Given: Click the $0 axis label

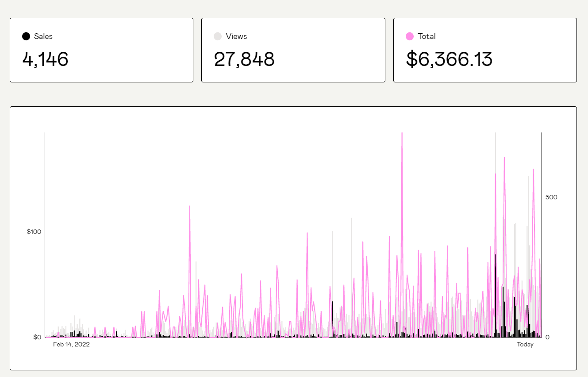Looking at the screenshot, I should 37,337.
